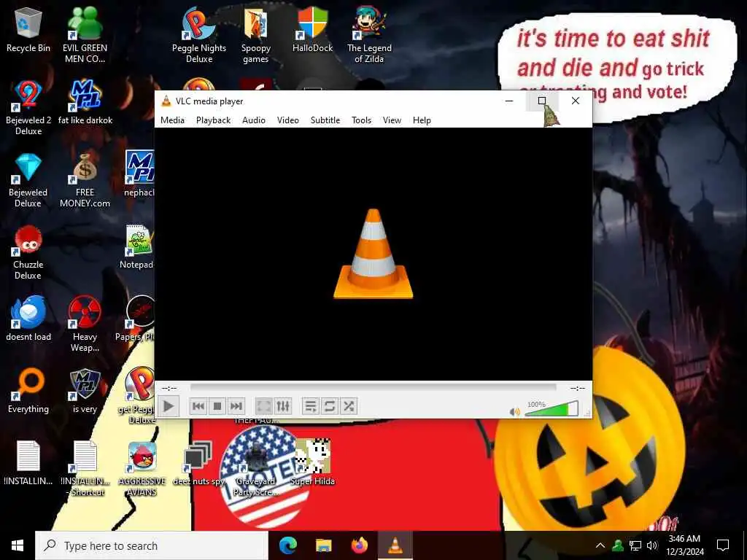Adjust the VLC volume slider

(551, 409)
